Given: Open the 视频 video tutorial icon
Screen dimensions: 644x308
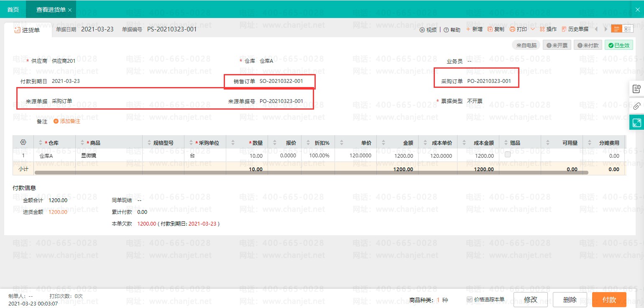Looking at the screenshot, I should click(x=422, y=30).
